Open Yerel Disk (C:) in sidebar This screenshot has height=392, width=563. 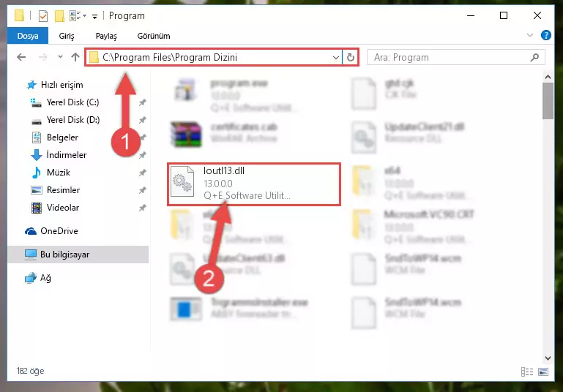click(x=65, y=102)
